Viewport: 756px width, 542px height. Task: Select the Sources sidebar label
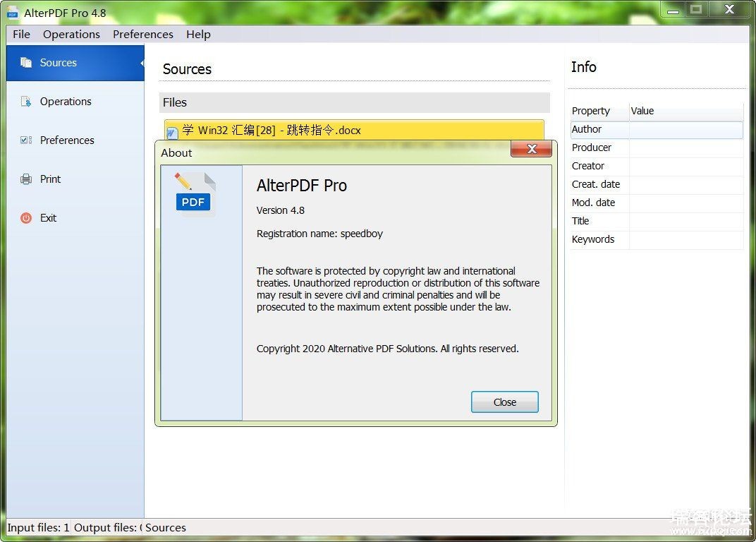pyautogui.click(x=59, y=63)
